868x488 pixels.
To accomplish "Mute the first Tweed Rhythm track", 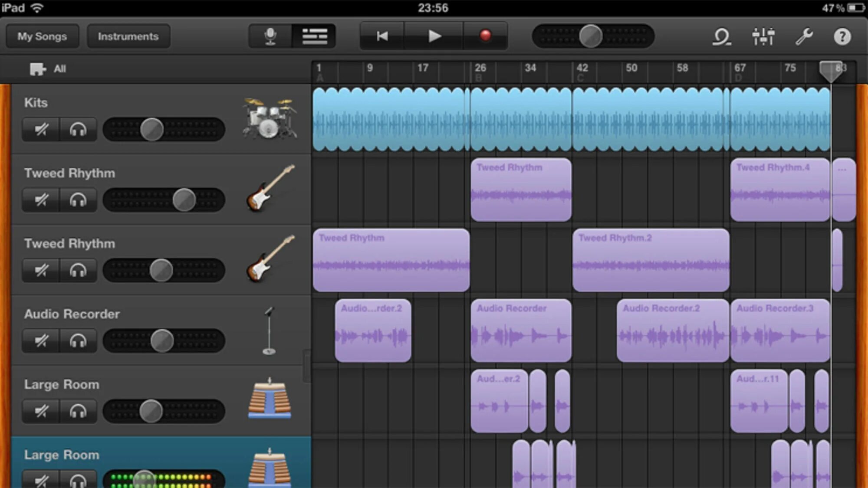I will tap(41, 200).
